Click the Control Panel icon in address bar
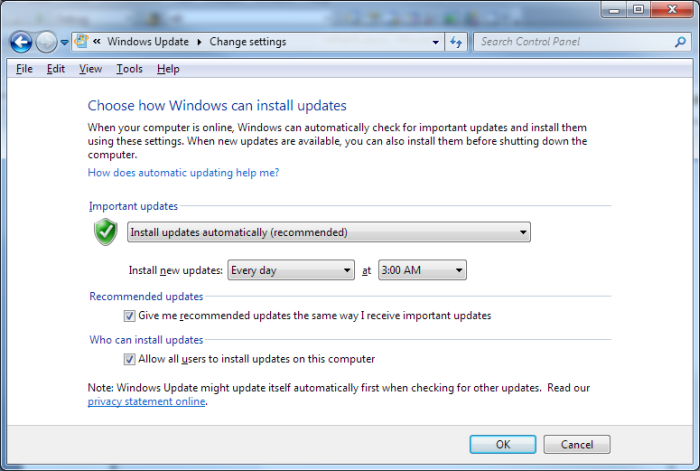 pos(81,41)
